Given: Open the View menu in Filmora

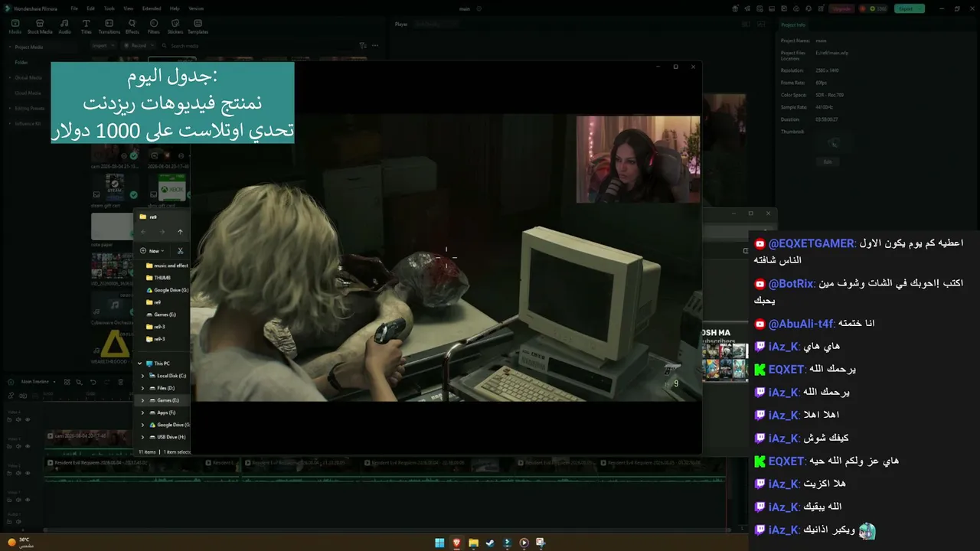Looking at the screenshot, I should [128, 8].
